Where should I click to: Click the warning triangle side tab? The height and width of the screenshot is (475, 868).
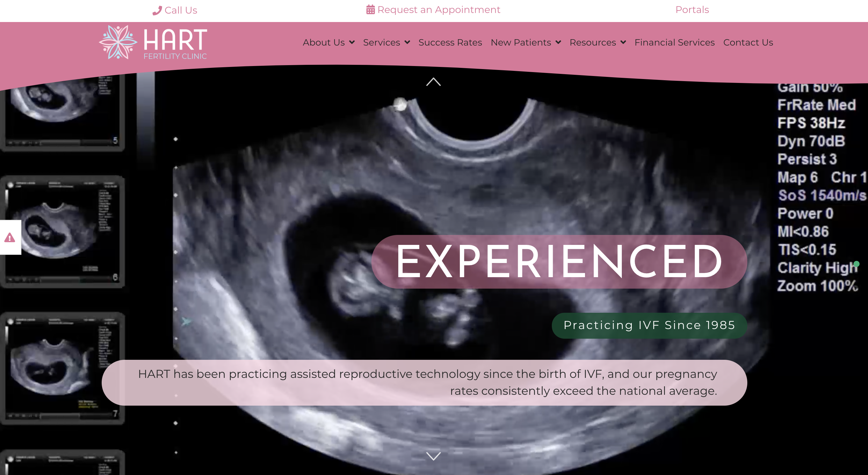click(x=10, y=238)
